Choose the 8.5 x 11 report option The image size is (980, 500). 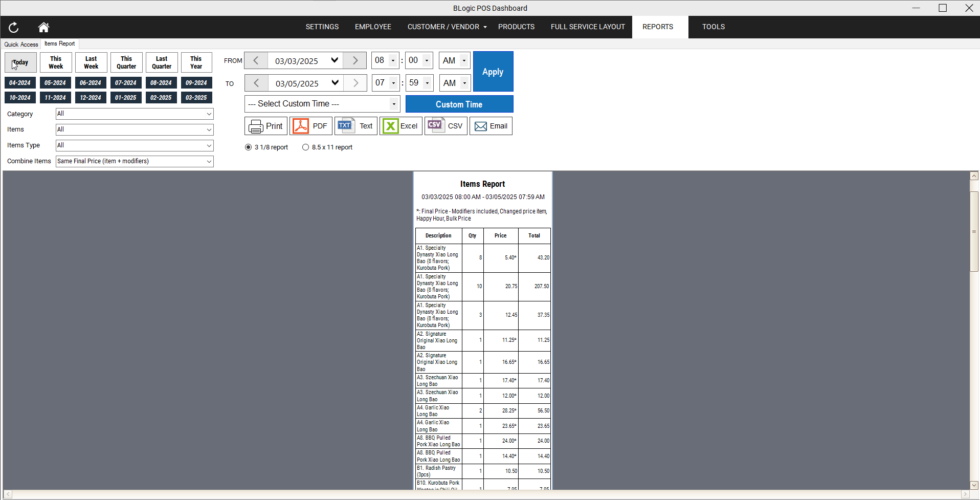(305, 147)
